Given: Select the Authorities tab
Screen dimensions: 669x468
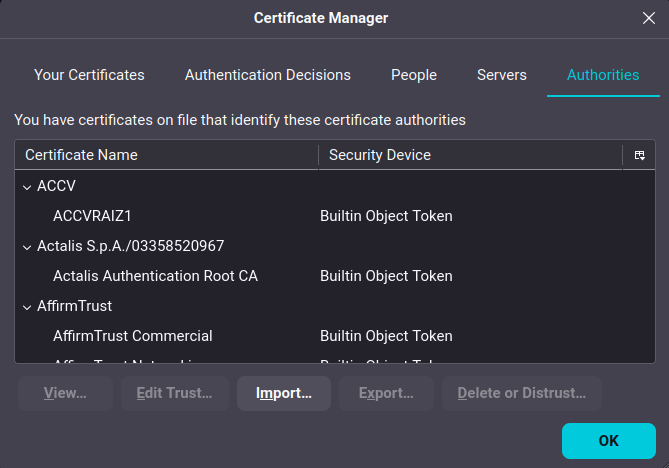Looking at the screenshot, I should click(602, 75).
